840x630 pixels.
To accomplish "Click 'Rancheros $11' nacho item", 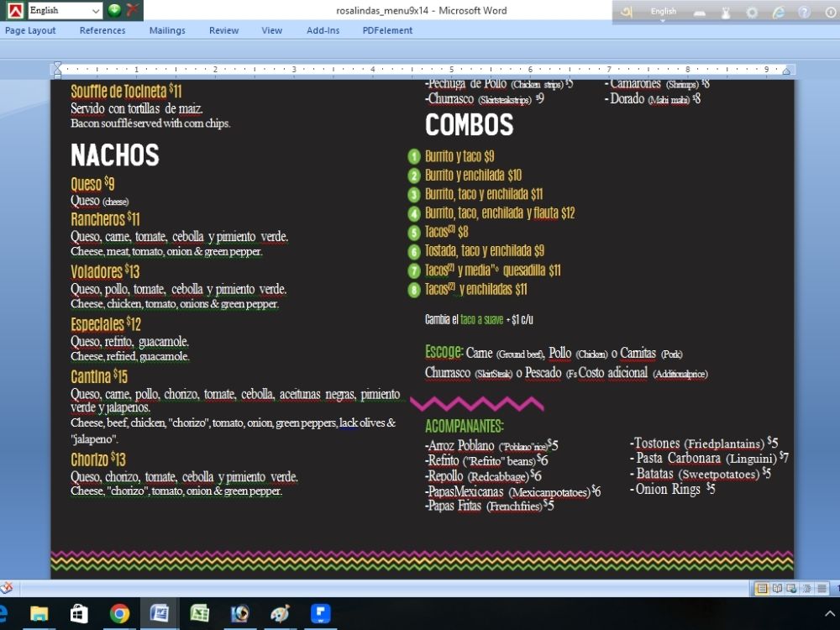I will 105,218.
